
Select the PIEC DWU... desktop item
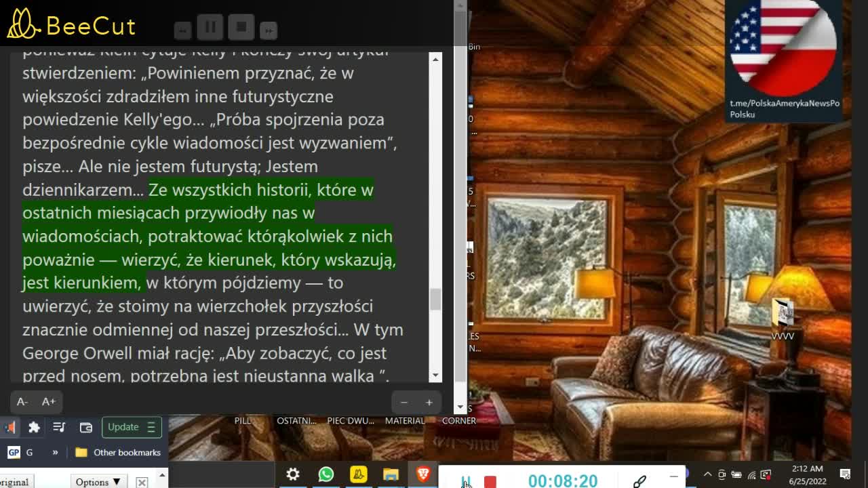pyautogui.click(x=351, y=421)
